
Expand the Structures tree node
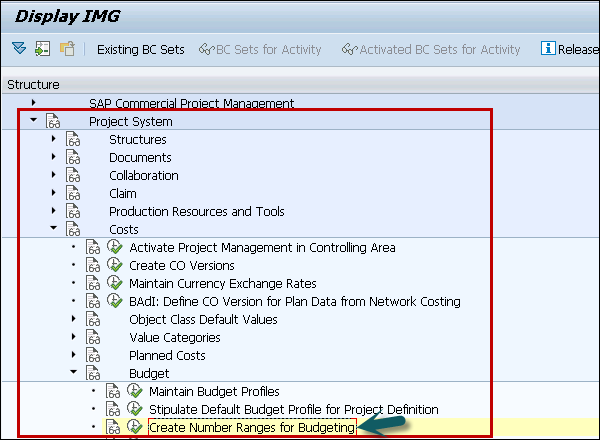(53, 140)
